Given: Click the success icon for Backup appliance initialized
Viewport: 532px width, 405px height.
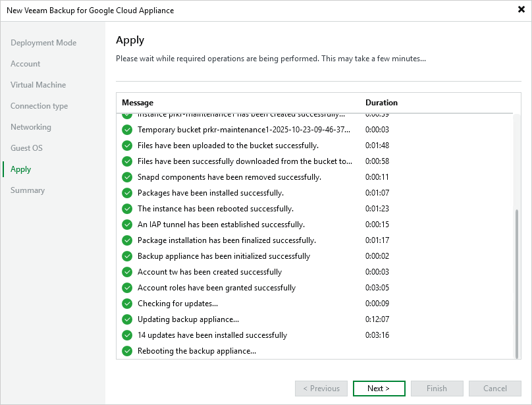Looking at the screenshot, I should coord(127,256).
